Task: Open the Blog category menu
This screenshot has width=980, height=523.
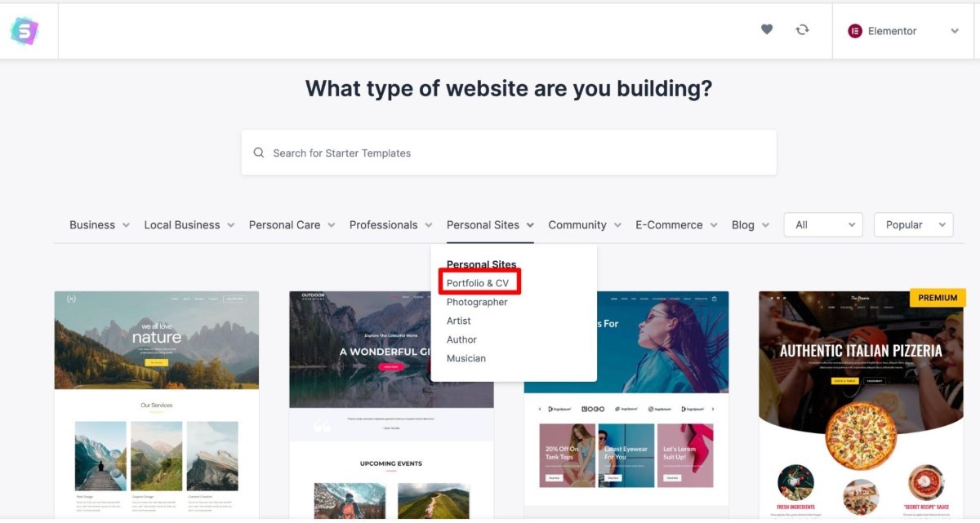Action: 751,225
